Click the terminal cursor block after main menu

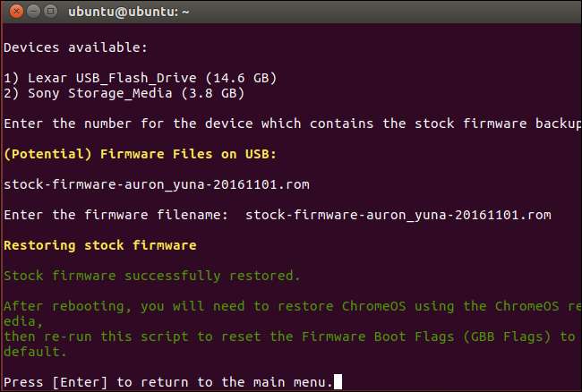(338, 382)
